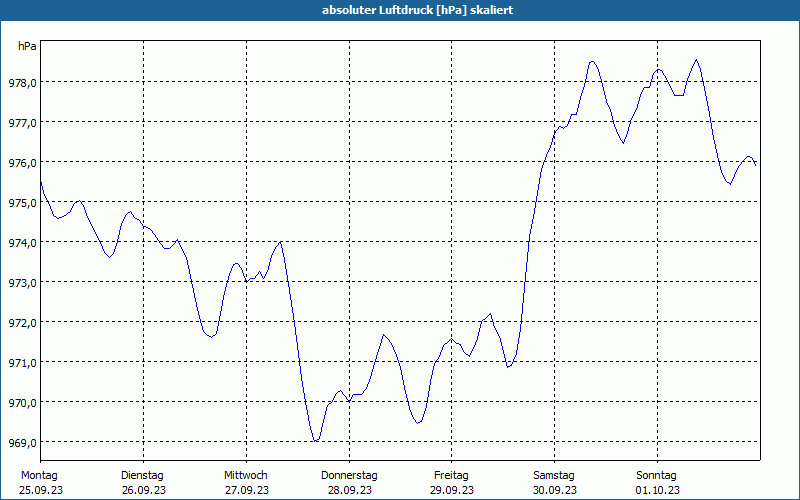800x500 pixels.
Task: Click the 973,0 y-axis label
Action: point(22,283)
